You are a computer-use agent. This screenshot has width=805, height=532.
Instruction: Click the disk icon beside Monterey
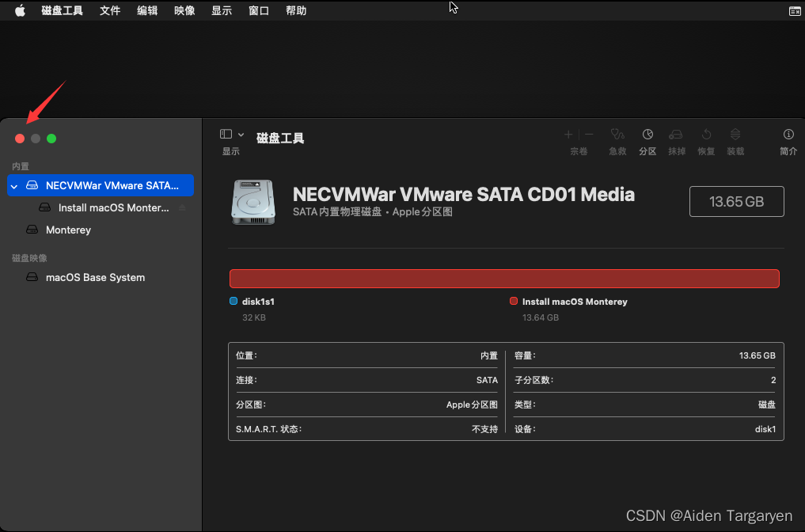click(32, 230)
